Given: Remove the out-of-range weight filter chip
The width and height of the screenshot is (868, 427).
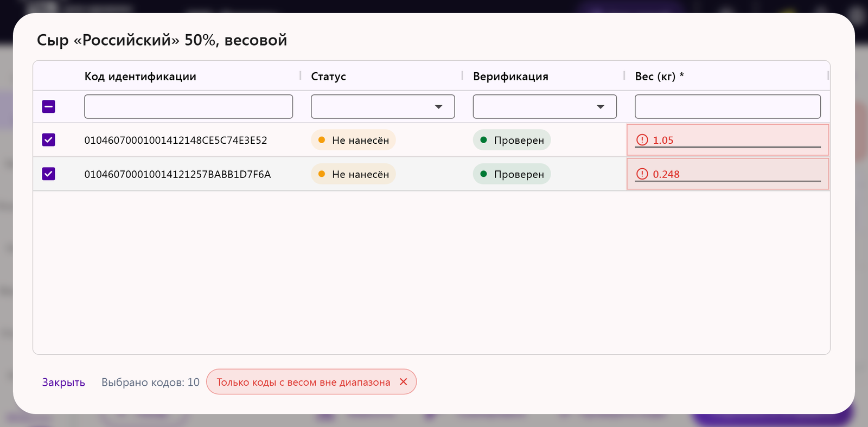Looking at the screenshot, I should tap(403, 382).
